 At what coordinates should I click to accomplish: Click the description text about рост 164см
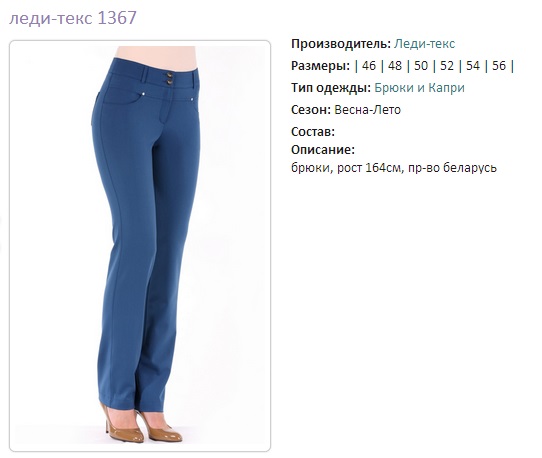click(x=394, y=168)
